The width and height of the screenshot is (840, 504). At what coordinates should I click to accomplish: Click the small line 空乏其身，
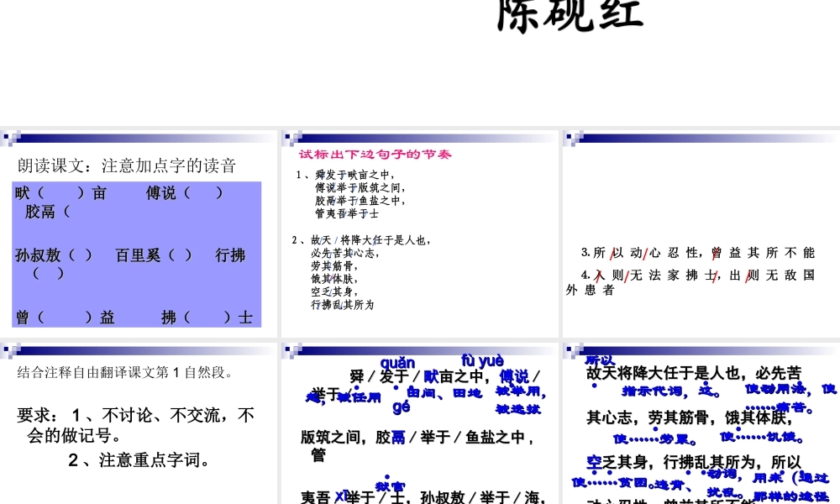[335, 291]
